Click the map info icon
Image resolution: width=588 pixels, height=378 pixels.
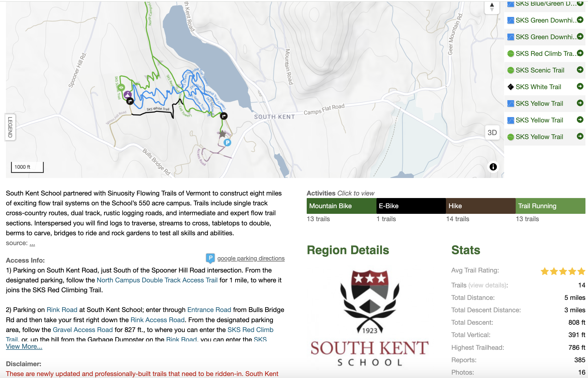point(493,167)
